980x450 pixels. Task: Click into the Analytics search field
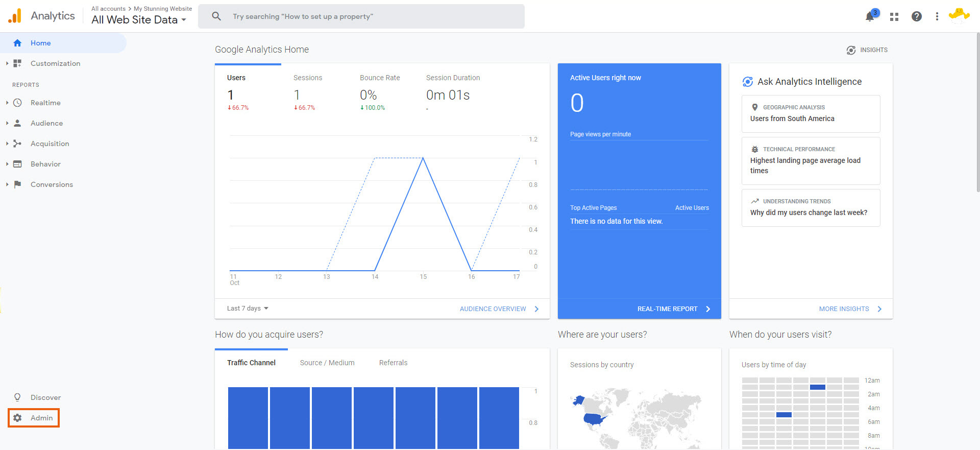361,16
